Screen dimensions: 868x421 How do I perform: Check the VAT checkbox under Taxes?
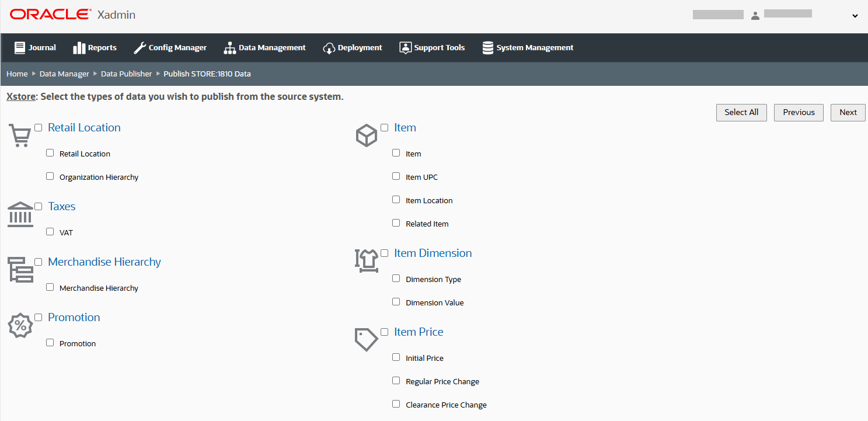50,231
